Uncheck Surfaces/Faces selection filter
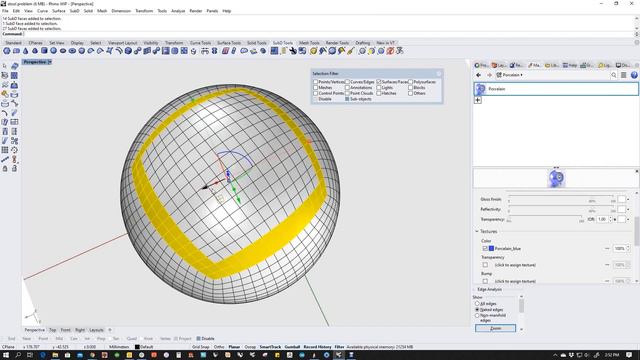Image resolution: width=640 pixels, height=360 pixels. pos(379,82)
